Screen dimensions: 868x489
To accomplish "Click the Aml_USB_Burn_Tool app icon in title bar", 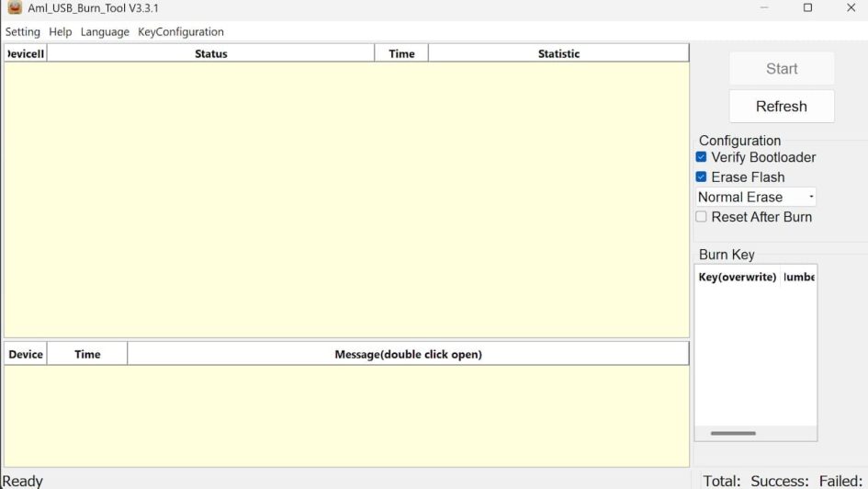I will [x=15, y=7].
